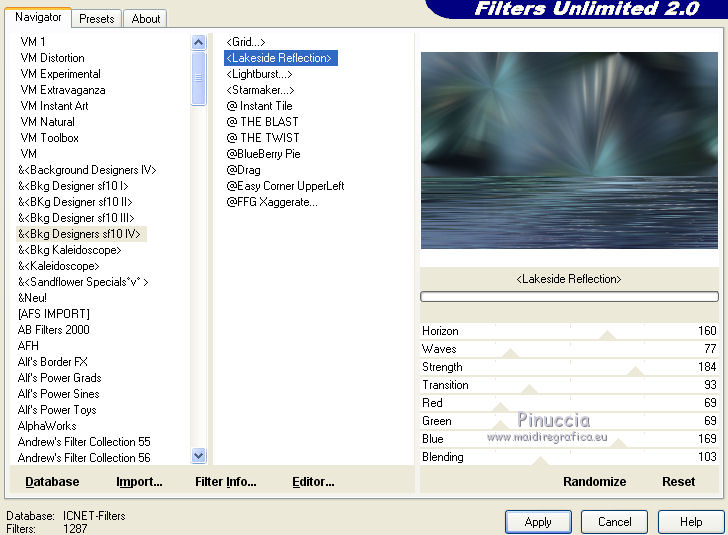728x535 pixels.
Task: Click the category list scroll down arrow
Action: point(198,456)
